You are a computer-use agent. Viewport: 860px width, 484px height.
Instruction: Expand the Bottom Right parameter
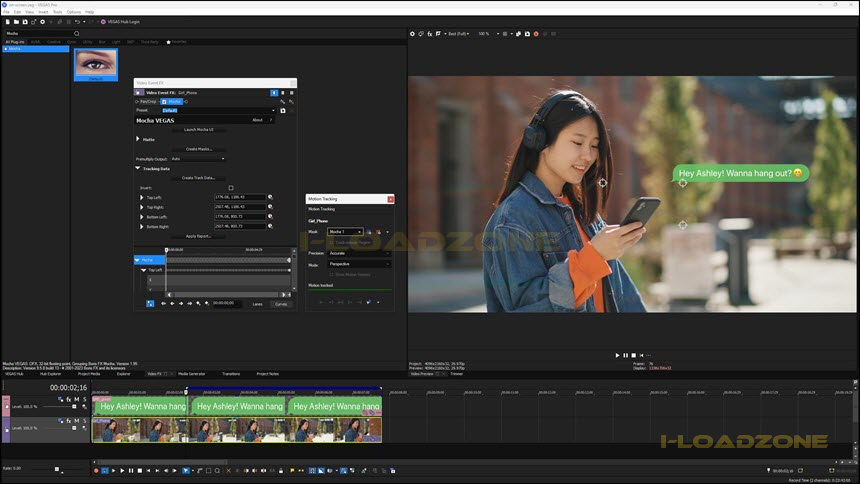[x=142, y=226]
